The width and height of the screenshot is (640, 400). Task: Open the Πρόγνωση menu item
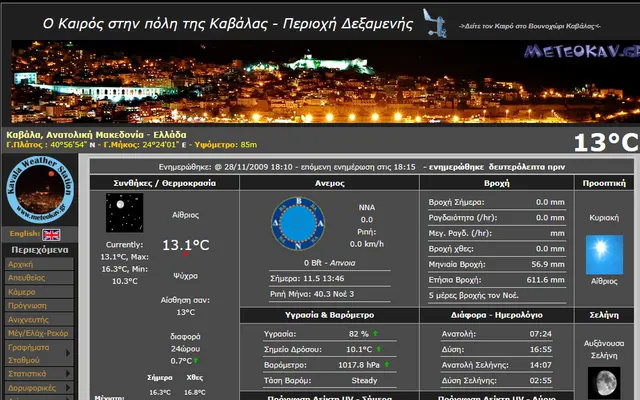(39, 306)
